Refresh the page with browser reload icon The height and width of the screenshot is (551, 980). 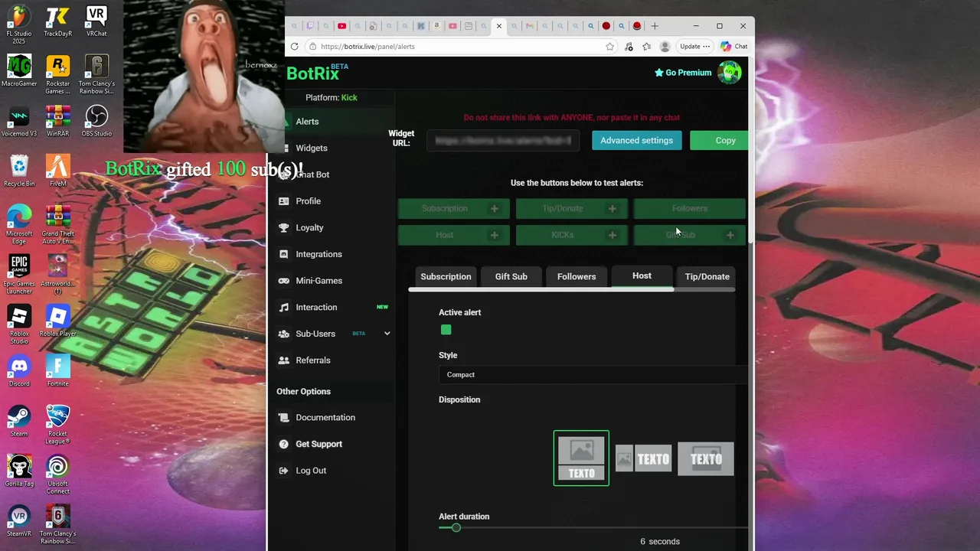(x=294, y=46)
